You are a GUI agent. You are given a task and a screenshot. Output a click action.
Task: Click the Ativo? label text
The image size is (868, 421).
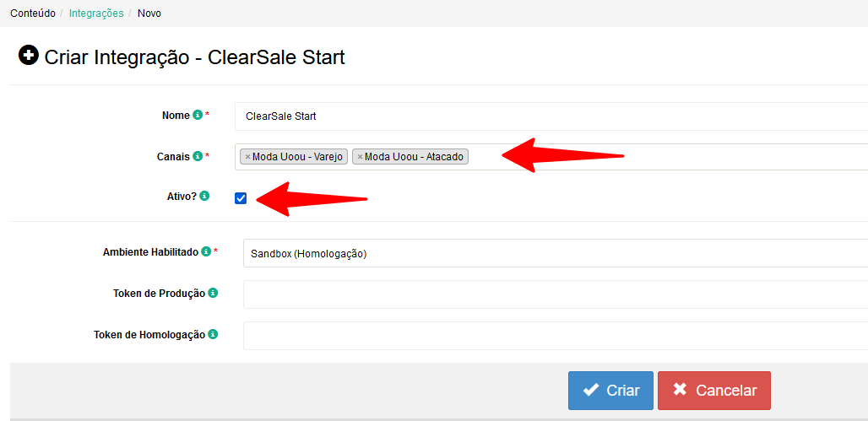click(x=180, y=196)
